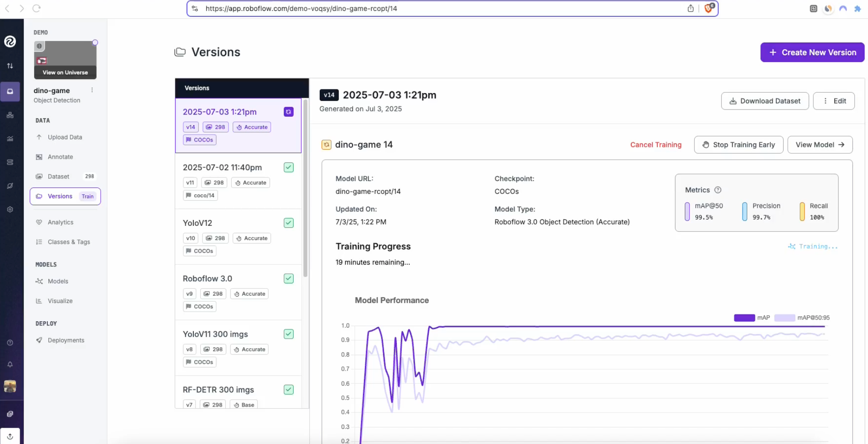Click the site settings icon in address bar
Viewport: 868px width, 444px height.
tap(195, 8)
